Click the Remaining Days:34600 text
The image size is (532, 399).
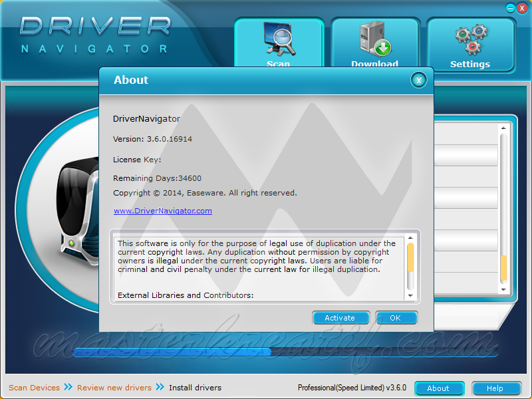coord(157,178)
